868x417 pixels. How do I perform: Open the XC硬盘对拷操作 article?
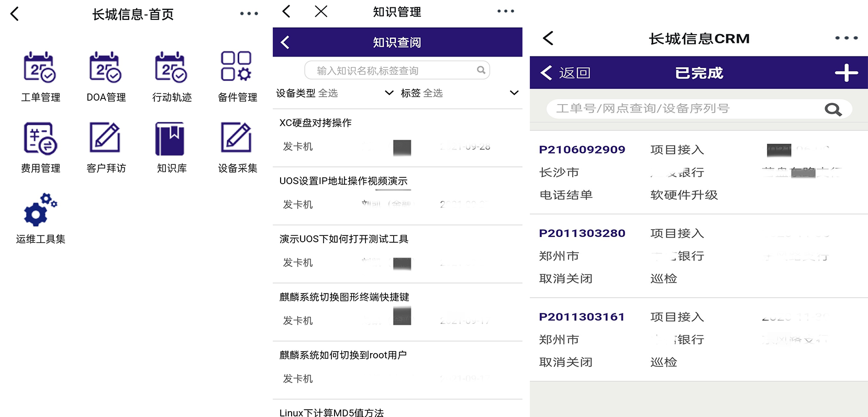coord(315,123)
